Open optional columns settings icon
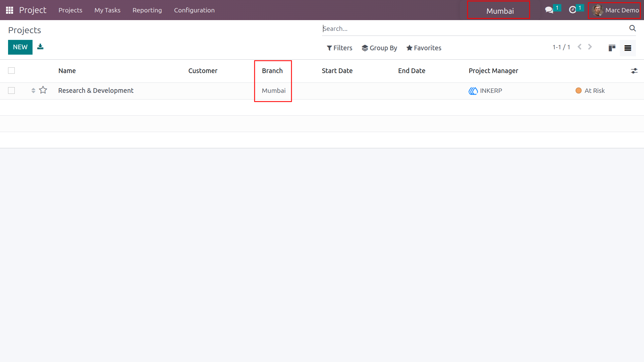Screen dimensions: 644x362 point(634,71)
